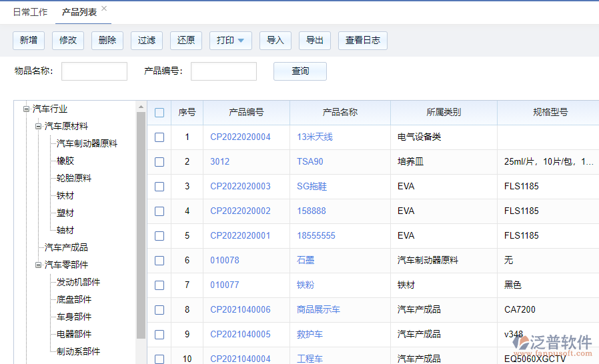
Task: Select 轮胎原料 in the category tree
Action: tap(74, 178)
